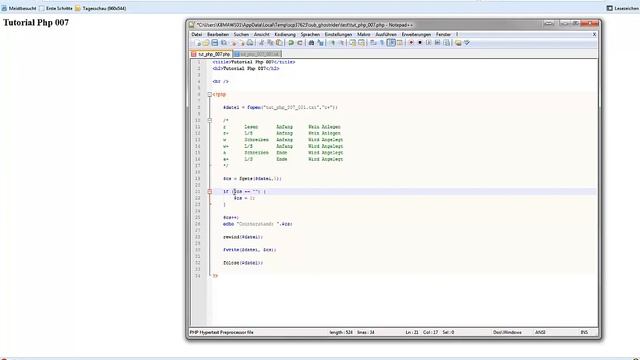Click the Find binoculars toolbar icon
The height and width of the screenshot is (360, 640).
[312, 43]
